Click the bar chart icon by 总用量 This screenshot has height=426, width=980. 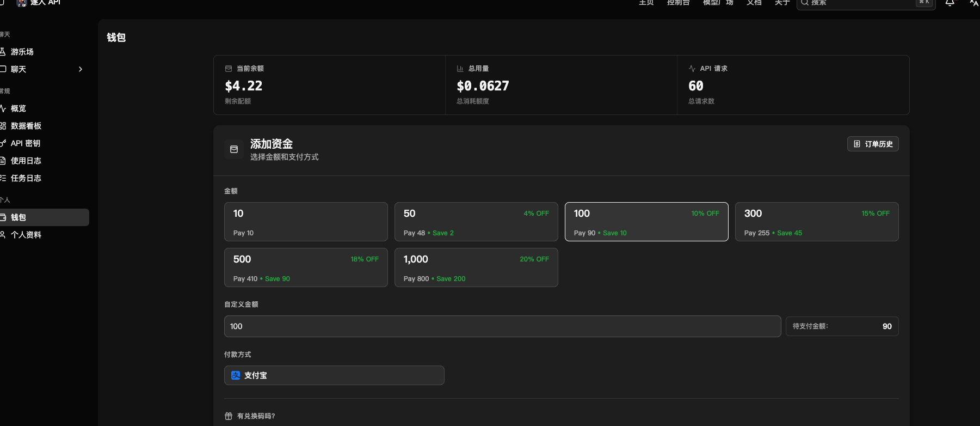(x=460, y=69)
